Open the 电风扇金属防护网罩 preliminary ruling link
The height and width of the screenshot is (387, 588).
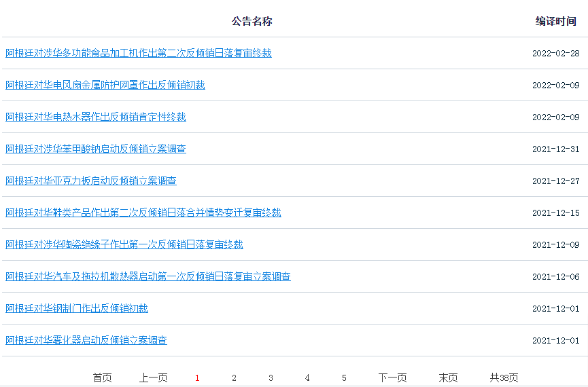(105, 85)
